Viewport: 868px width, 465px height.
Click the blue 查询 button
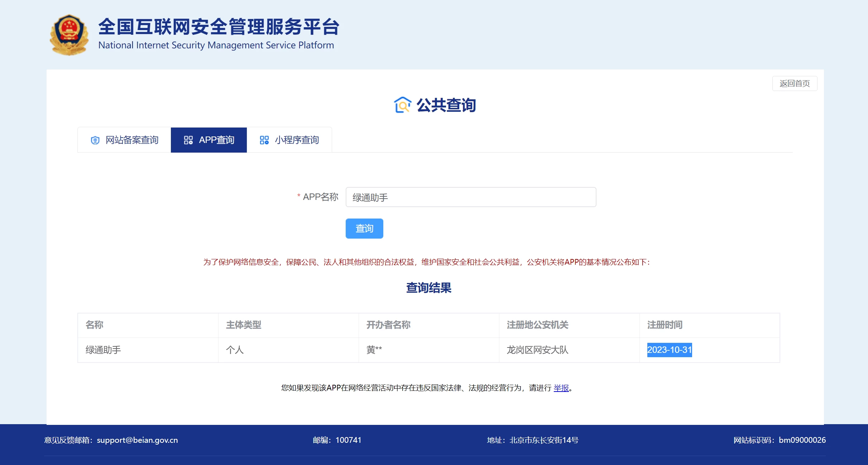tap(364, 229)
